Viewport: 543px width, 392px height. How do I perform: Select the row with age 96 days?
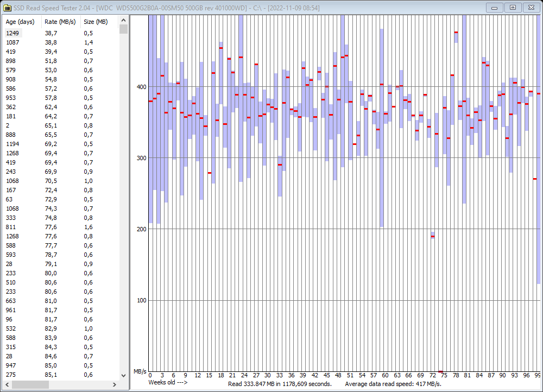click(61, 319)
